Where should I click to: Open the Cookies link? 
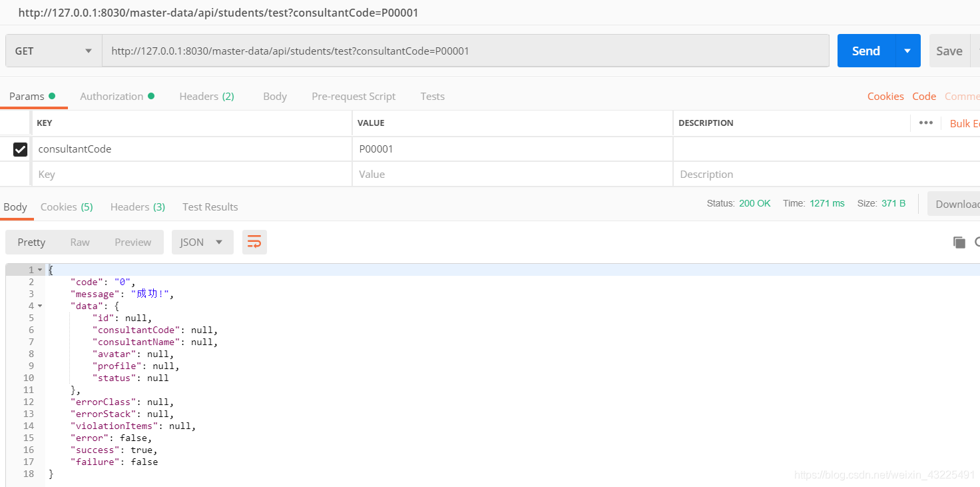(x=885, y=96)
